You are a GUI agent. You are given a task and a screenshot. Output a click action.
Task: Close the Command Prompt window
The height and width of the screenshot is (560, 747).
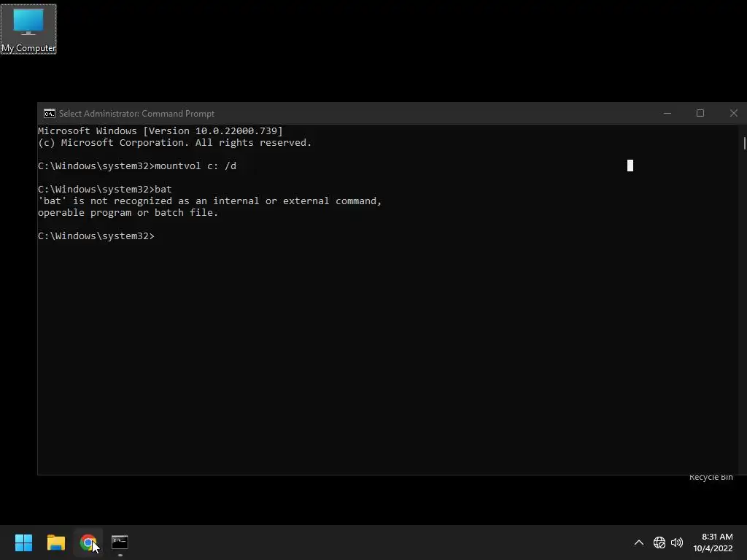(733, 113)
